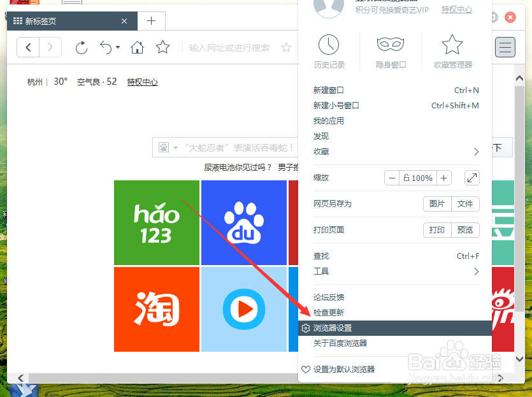Select 查找 menu item
532x397 pixels.
tap(396, 256)
